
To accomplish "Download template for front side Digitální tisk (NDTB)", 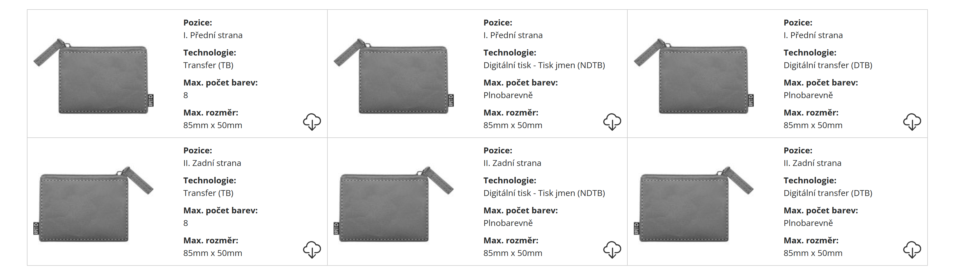I will tap(612, 122).
